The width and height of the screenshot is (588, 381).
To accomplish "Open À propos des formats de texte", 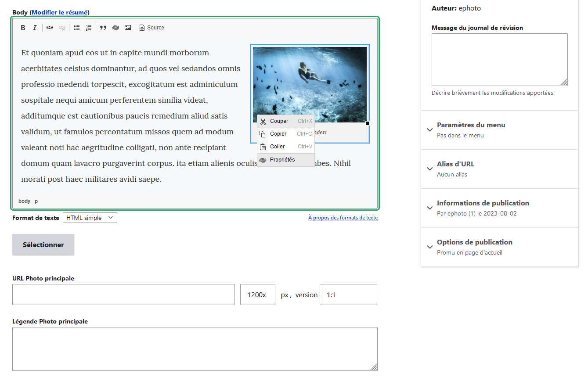I will pyautogui.click(x=343, y=218).
